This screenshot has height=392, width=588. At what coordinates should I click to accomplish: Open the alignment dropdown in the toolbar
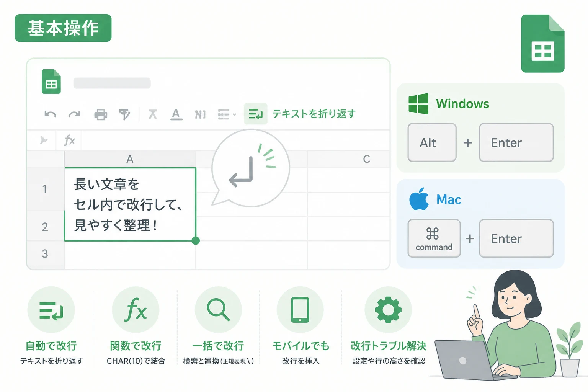click(x=227, y=114)
